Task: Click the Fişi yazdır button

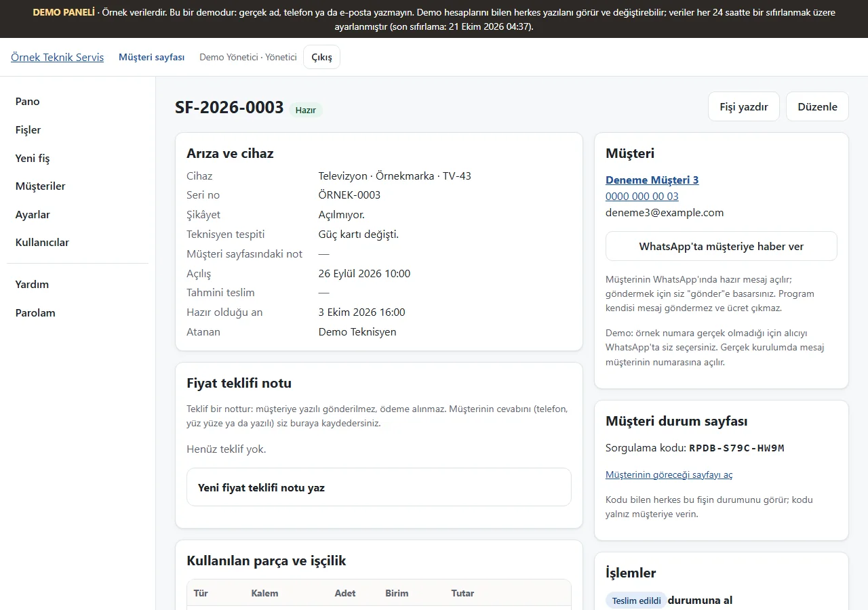Action: [744, 106]
